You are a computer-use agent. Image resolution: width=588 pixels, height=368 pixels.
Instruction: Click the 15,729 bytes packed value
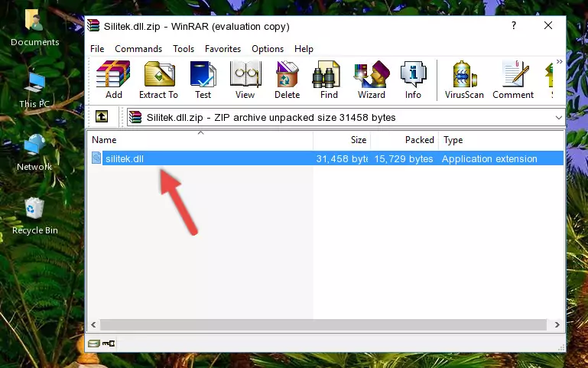click(x=404, y=158)
